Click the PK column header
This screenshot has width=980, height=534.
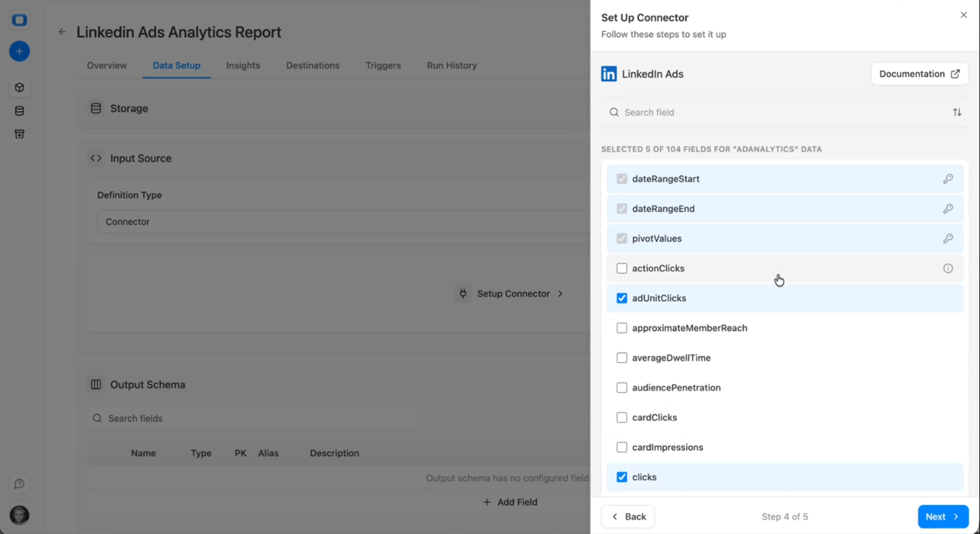tap(240, 453)
